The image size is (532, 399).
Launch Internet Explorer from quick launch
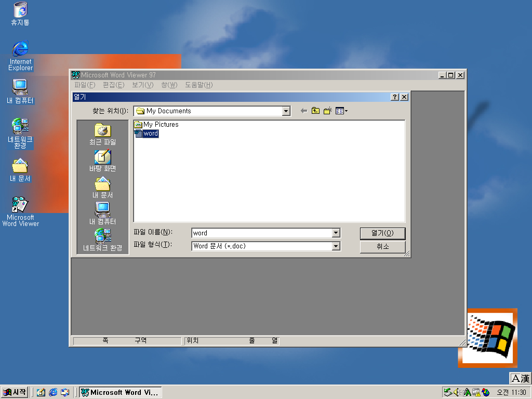[53, 392]
